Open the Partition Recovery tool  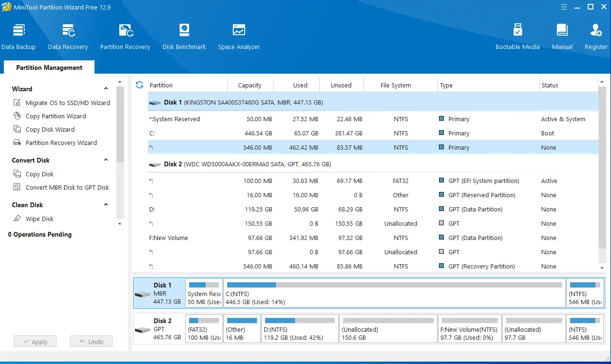(125, 37)
